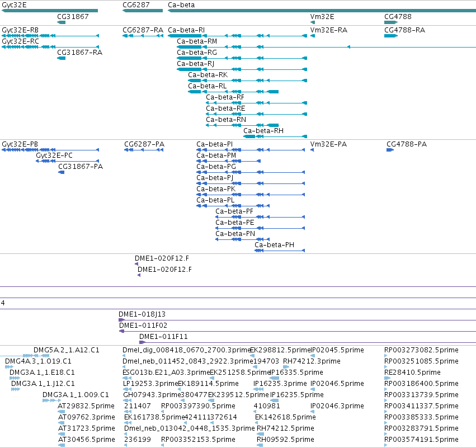Image resolution: width=476 pixels, height=448 pixels.
Task: Click EST label RP003273082.5prime
Action: point(421,350)
